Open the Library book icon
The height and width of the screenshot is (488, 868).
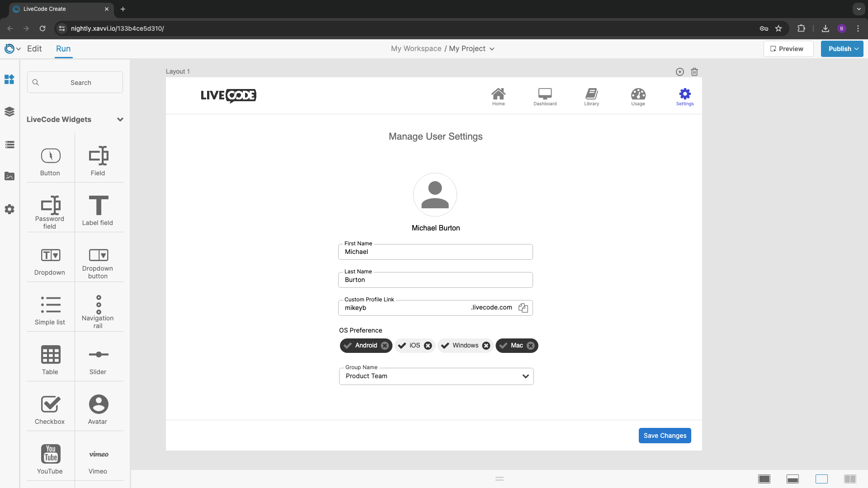click(591, 94)
